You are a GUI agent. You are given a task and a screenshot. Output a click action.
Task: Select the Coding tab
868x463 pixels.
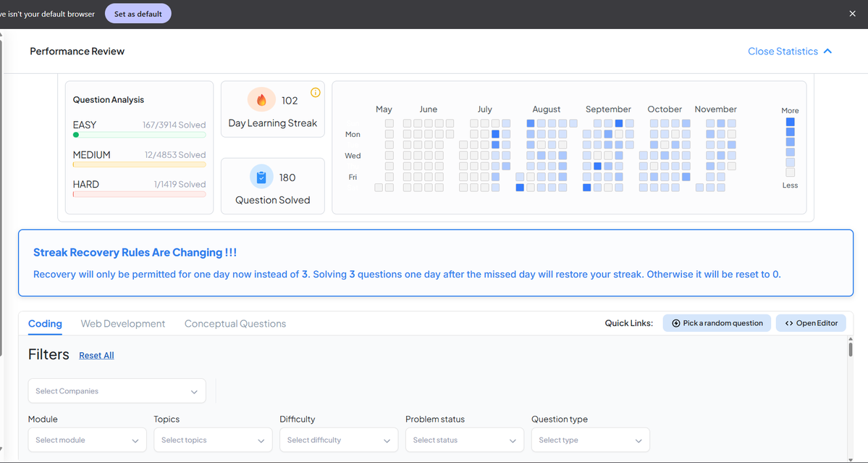click(x=45, y=323)
